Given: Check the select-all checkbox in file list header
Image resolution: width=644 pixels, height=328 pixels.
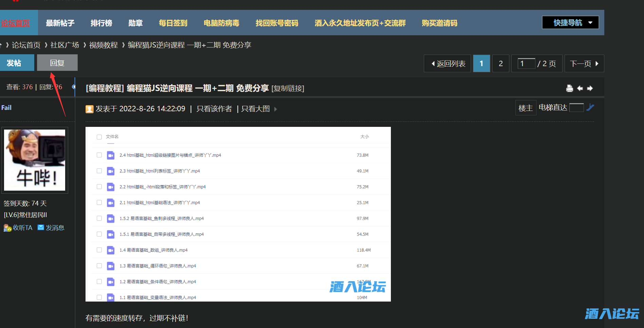Looking at the screenshot, I should [99, 137].
